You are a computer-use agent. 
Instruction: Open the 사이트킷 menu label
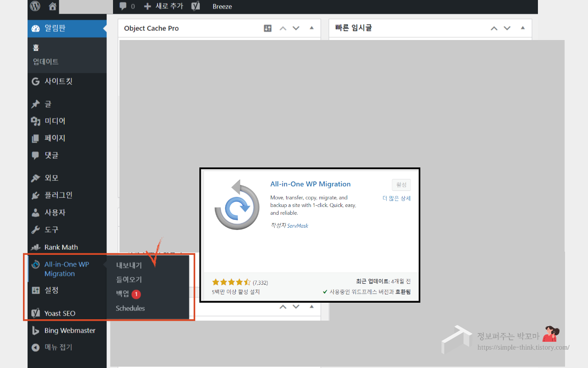[x=58, y=81]
